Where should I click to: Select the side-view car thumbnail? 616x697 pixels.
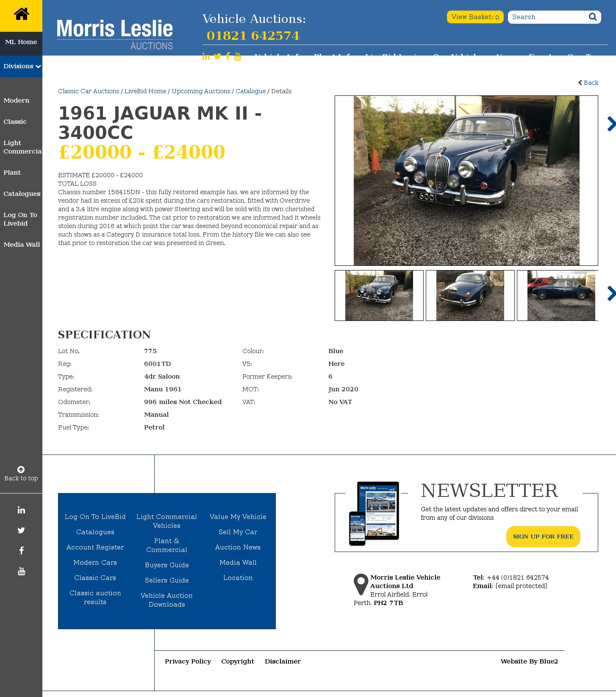558,296
